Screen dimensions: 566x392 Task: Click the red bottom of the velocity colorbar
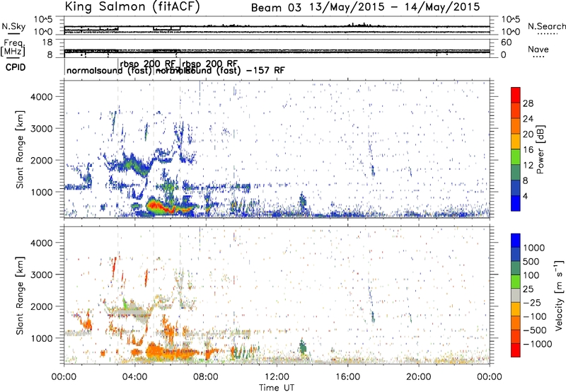tap(516, 350)
